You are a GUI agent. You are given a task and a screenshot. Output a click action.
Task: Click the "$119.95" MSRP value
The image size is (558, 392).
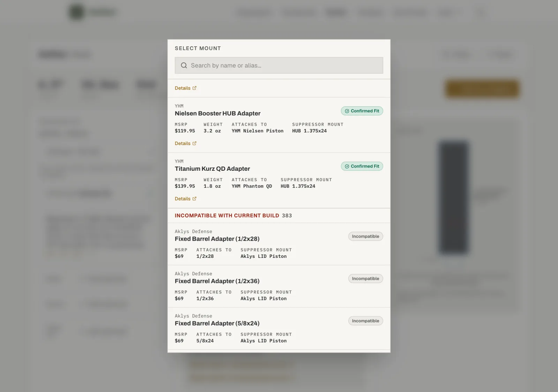click(185, 131)
